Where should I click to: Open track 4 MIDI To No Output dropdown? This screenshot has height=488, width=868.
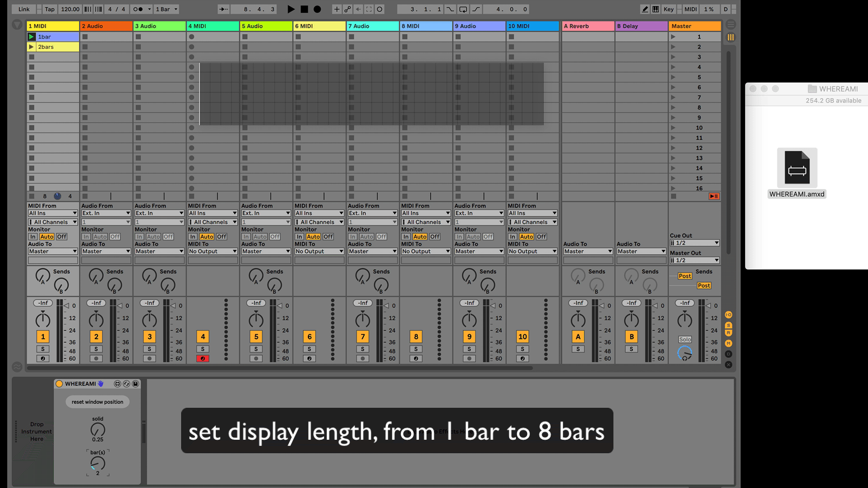213,251
